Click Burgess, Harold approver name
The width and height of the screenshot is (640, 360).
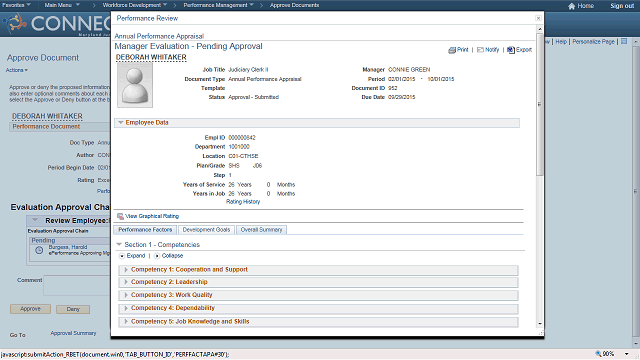point(68,247)
